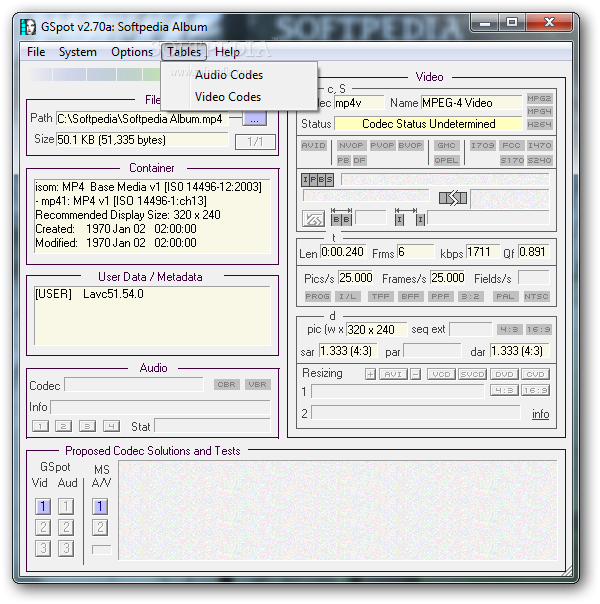Screen dimensions: 600x604
Task: Click the BVOP indicator
Action: coord(411,146)
